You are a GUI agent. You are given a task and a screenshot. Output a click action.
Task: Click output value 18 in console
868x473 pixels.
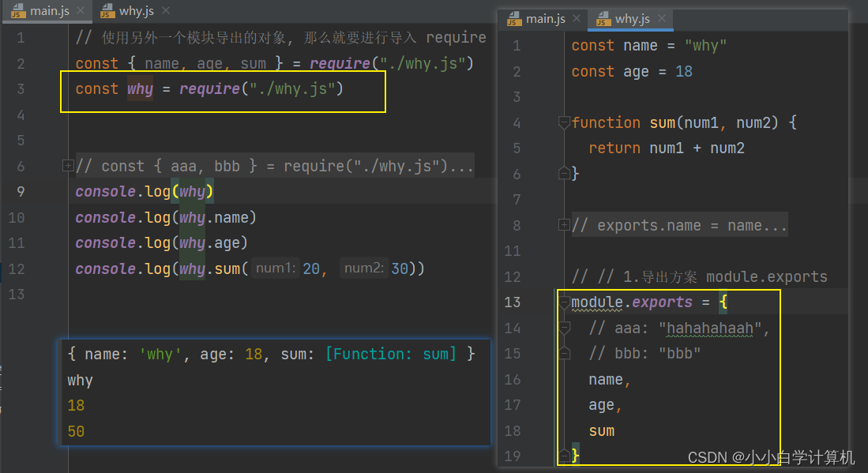click(76, 406)
